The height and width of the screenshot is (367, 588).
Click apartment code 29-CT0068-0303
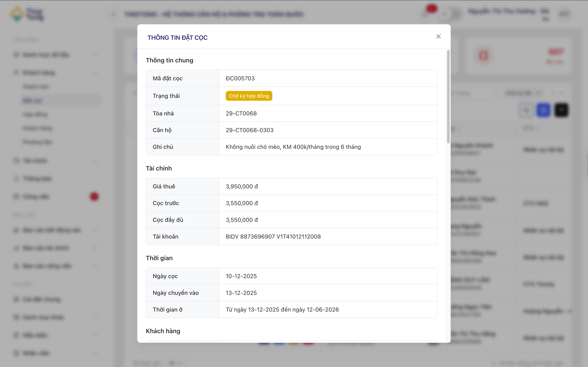click(x=249, y=130)
